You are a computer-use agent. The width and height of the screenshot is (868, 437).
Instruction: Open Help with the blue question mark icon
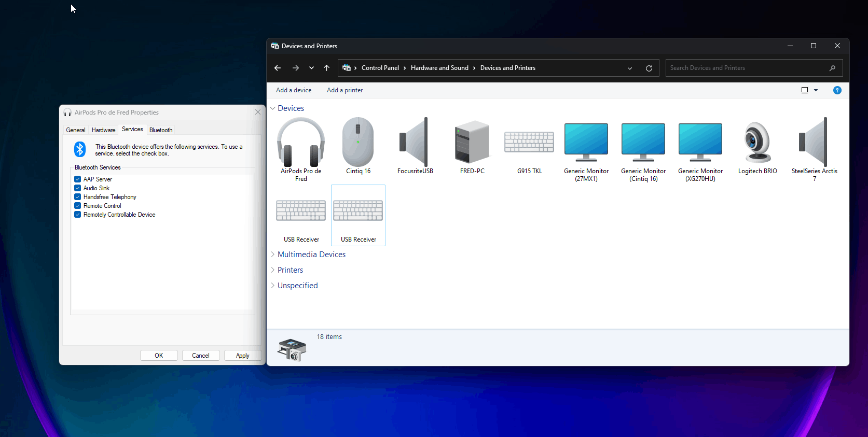[837, 90]
